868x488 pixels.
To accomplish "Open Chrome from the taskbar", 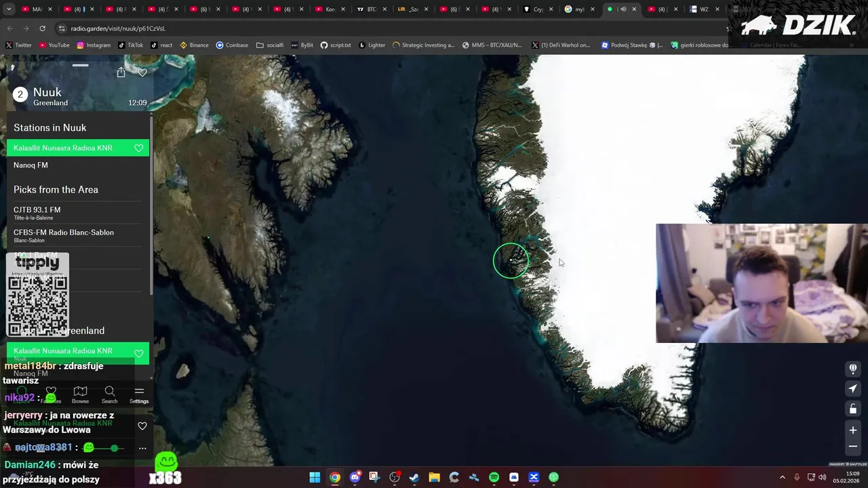I will point(335,477).
